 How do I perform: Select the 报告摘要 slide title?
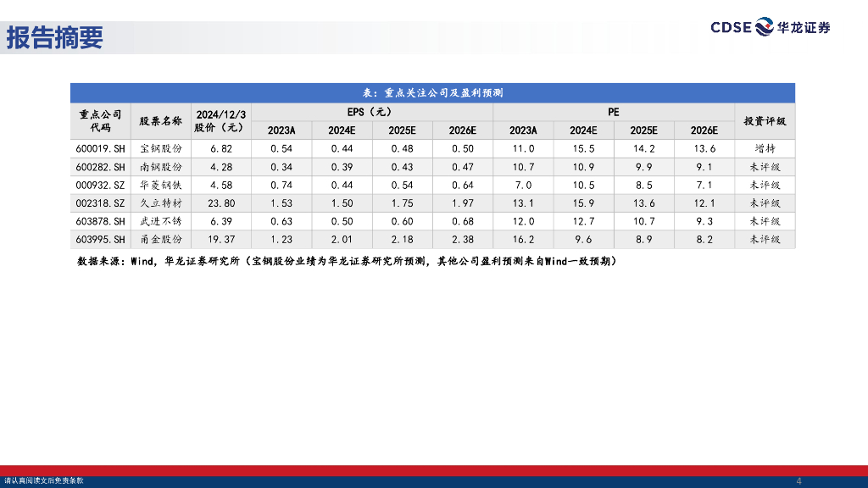(x=54, y=37)
